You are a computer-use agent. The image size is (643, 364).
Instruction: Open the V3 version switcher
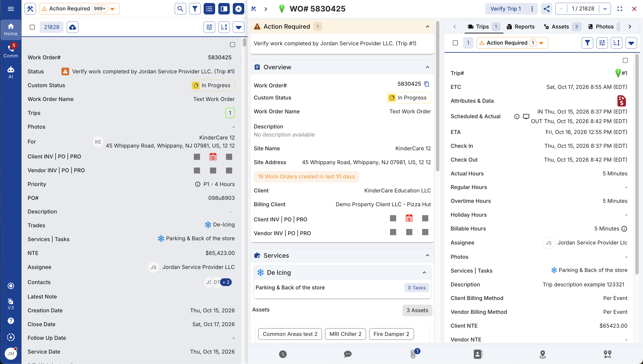tap(11, 304)
